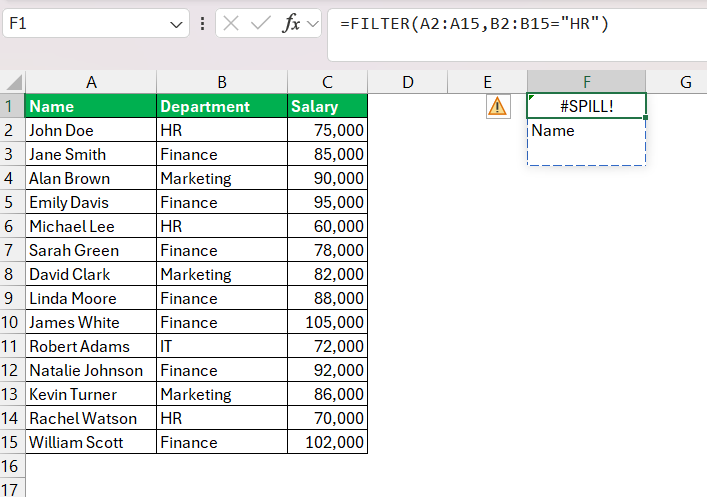Select the cell Linda Moore
Screen dimensions: 707x497
tap(91, 298)
